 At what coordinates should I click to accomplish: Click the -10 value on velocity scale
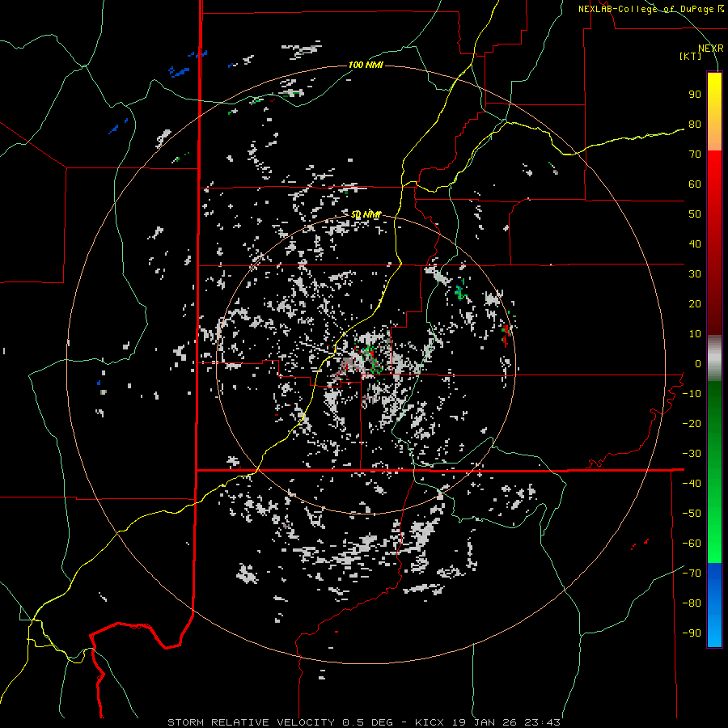(x=692, y=394)
